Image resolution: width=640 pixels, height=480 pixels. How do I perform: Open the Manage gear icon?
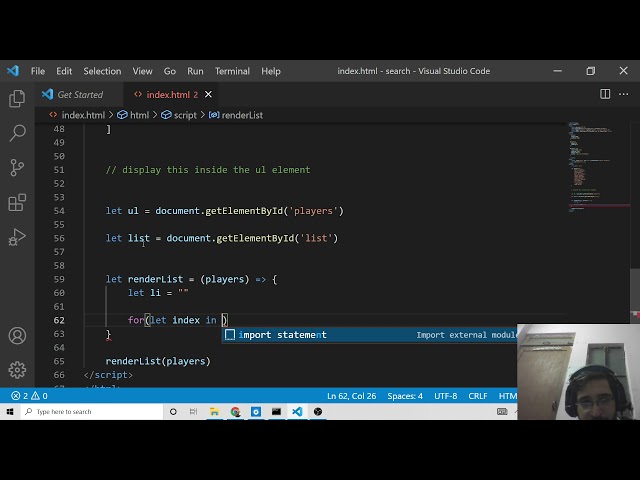point(17,370)
